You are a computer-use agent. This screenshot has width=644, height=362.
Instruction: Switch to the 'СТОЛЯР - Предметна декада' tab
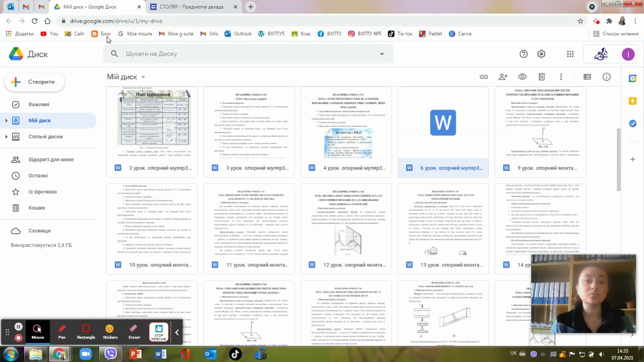(x=193, y=7)
